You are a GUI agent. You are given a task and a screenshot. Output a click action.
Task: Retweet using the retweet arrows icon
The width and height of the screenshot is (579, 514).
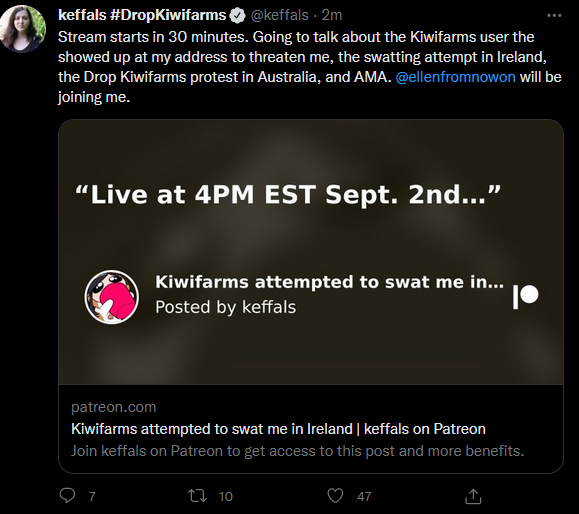tap(197, 496)
